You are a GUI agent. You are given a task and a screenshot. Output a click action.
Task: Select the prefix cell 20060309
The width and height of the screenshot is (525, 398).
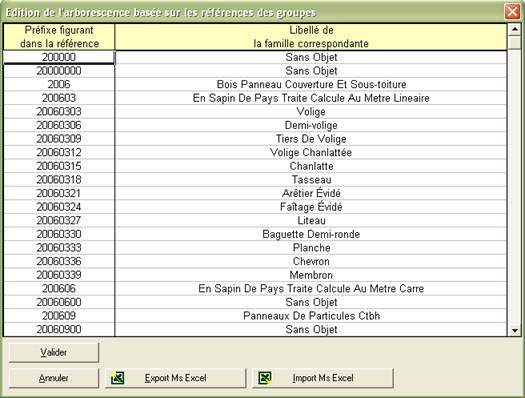pos(59,139)
